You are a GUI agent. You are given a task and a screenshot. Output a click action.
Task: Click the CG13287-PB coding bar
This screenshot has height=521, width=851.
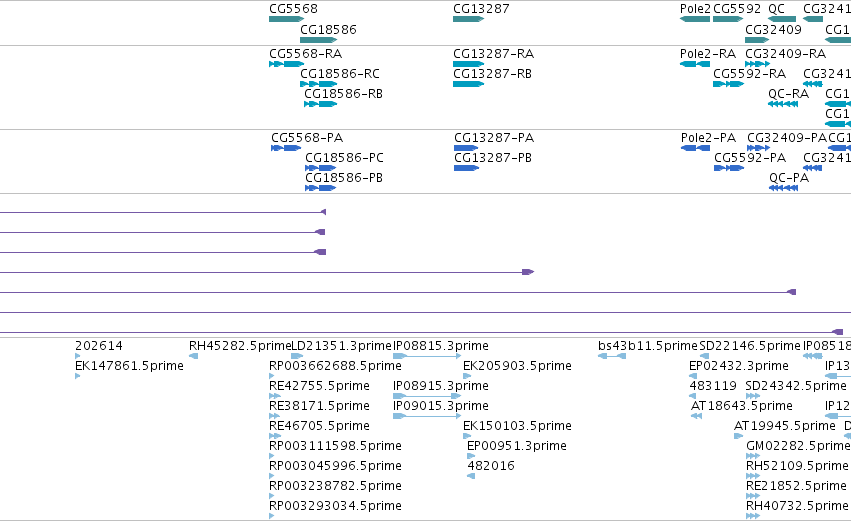pos(466,168)
